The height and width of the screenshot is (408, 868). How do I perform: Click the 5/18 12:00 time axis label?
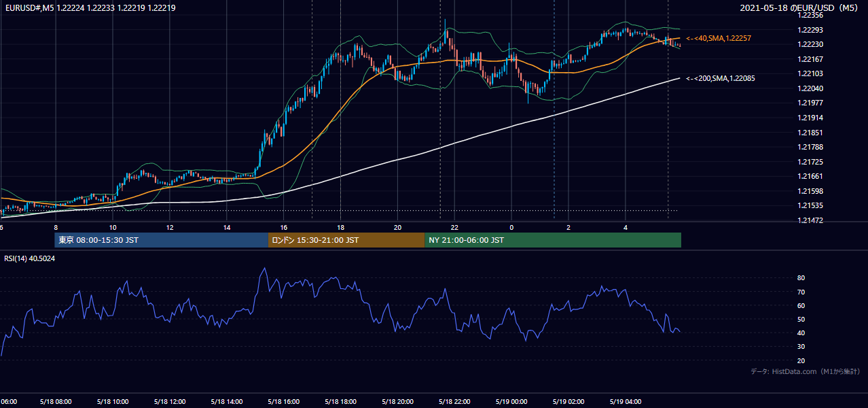point(170,401)
